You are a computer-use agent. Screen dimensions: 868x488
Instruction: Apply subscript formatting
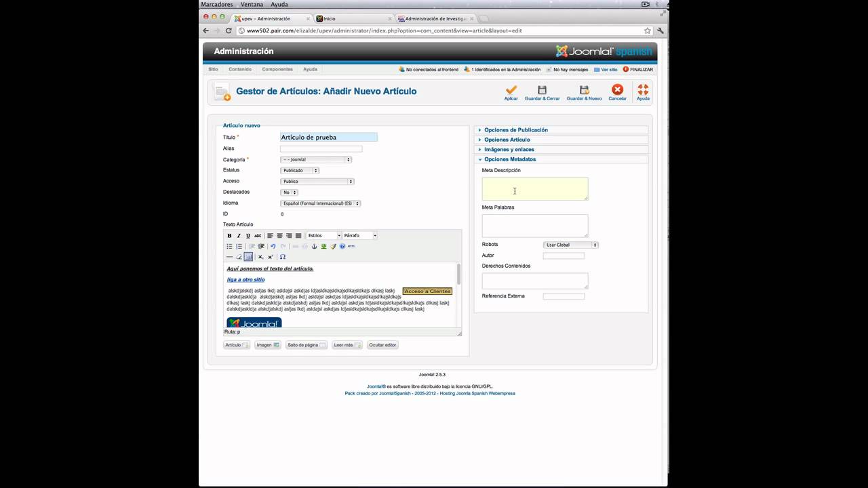click(x=260, y=257)
